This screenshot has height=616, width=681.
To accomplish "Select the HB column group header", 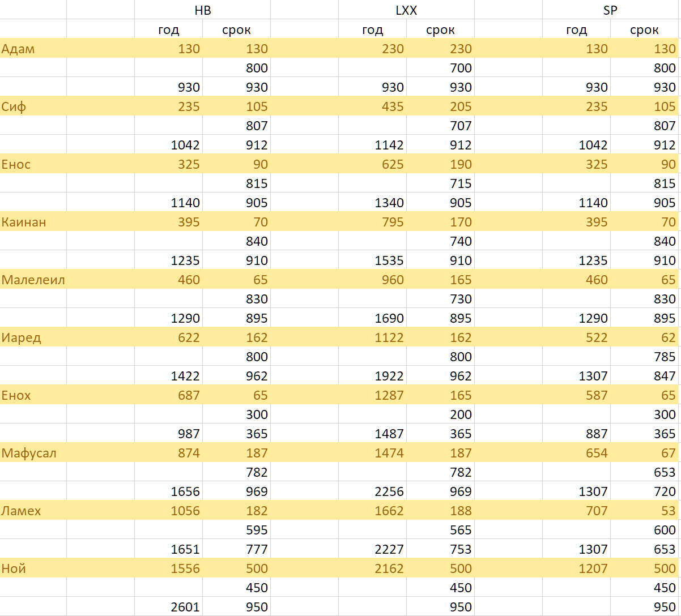I will 202,10.
